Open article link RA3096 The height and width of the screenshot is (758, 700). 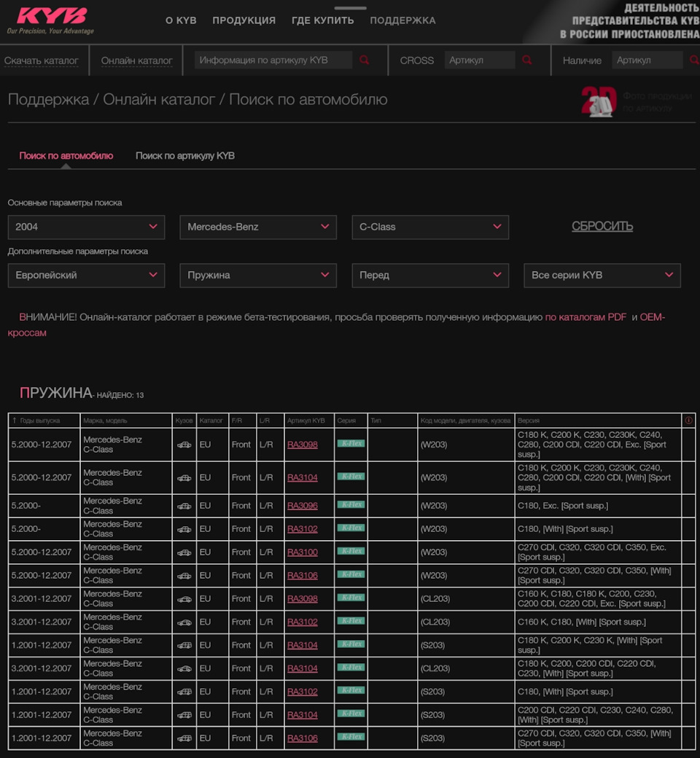[303, 506]
